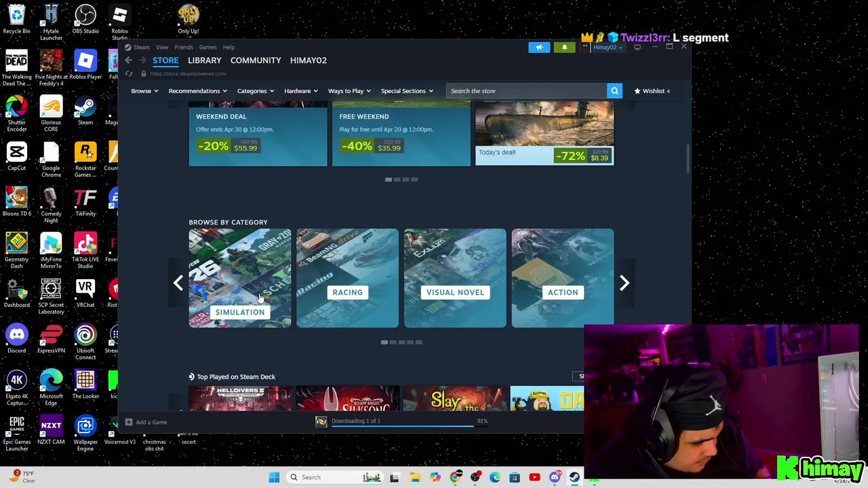
Task: Expand the Recommendations dropdown
Action: 197,91
